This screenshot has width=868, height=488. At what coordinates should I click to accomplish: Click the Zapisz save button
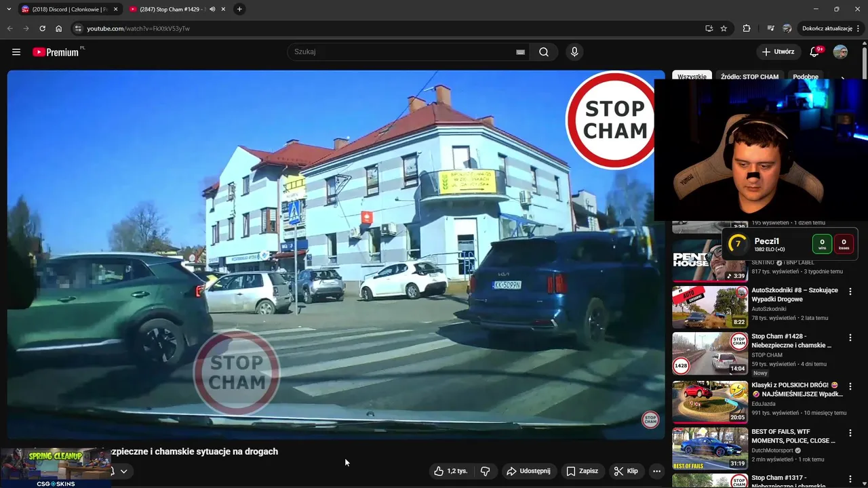point(583,471)
